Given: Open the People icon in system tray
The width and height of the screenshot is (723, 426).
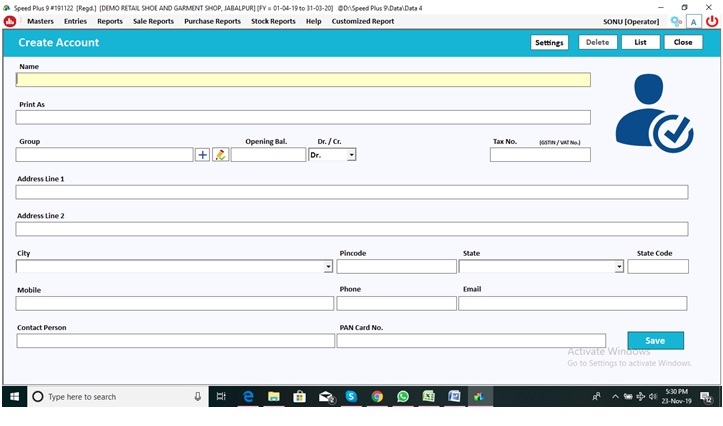Looking at the screenshot, I should tap(596, 396).
